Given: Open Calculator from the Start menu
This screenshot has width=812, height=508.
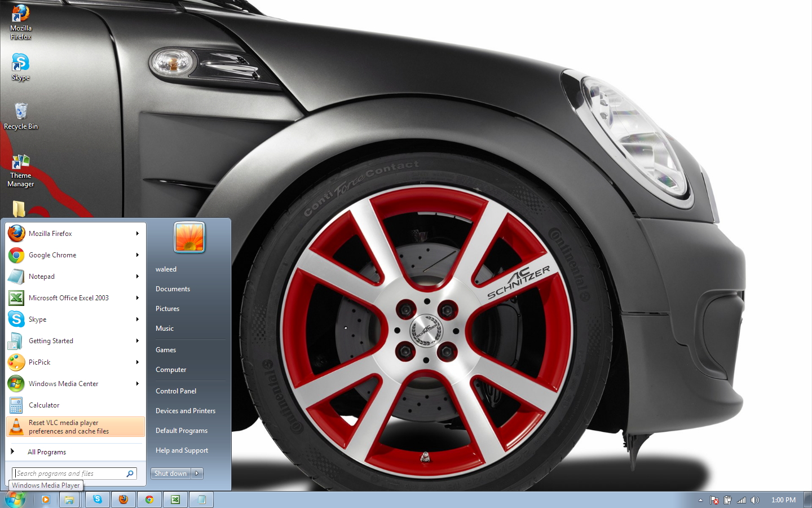Looking at the screenshot, I should 76,405.
